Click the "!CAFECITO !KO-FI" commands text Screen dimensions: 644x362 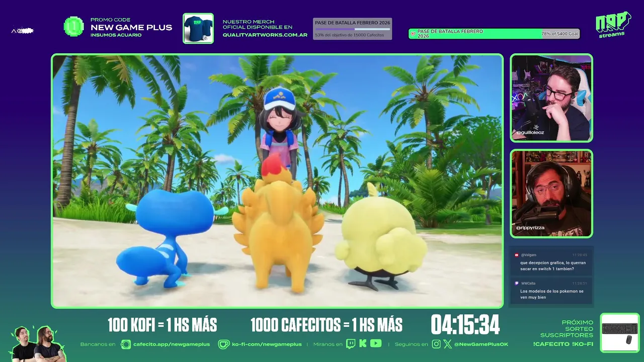pos(563,344)
